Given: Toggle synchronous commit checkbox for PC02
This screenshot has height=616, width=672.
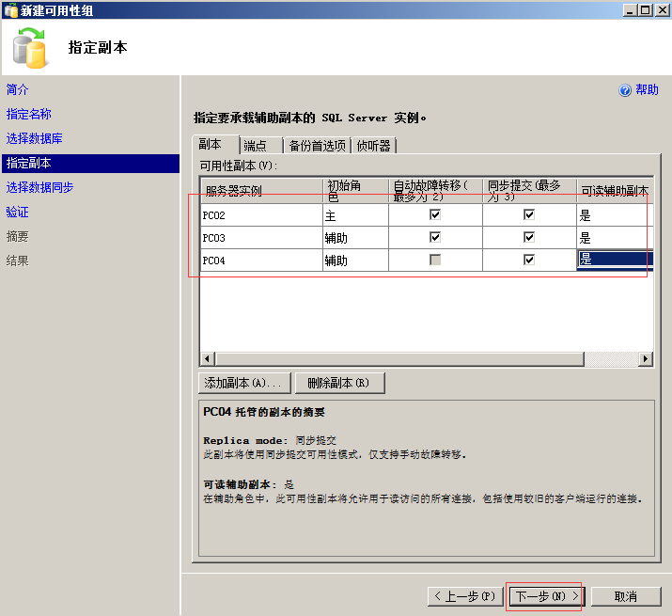Looking at the screenshot, I should pyautogui.click(x=529, y=214).
